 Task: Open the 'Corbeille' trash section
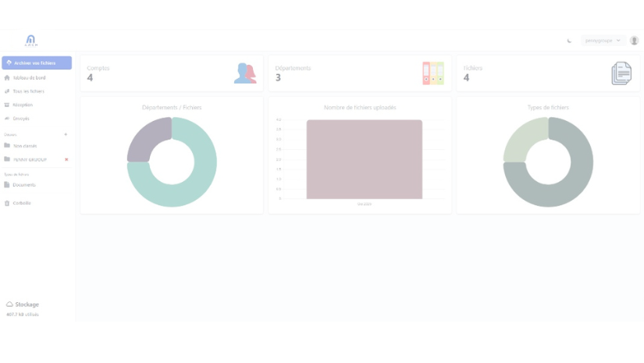[18, 203]
